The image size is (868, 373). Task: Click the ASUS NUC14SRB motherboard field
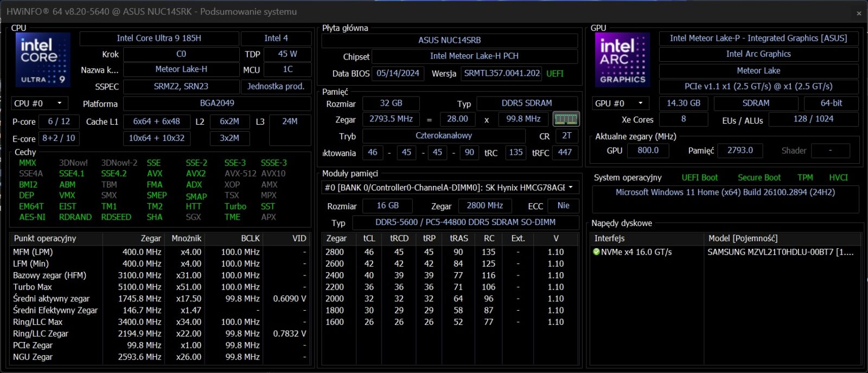pos(449,40)
